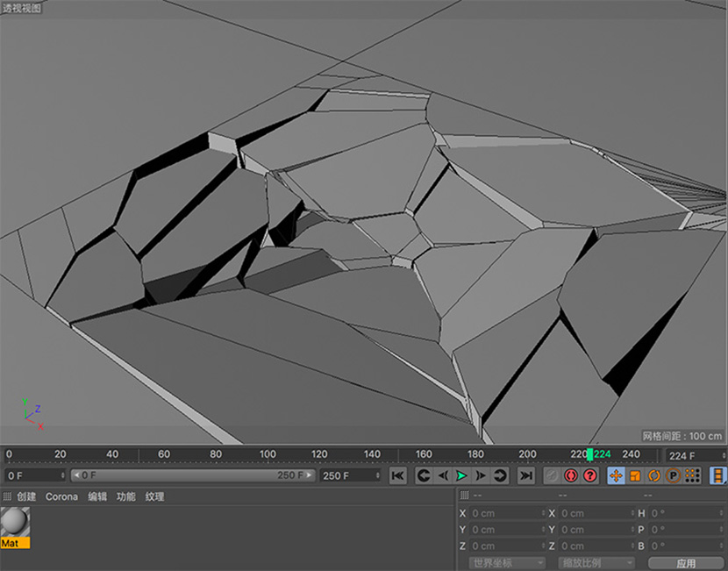Toggle point level animation dots icon
Viewport: 728px width, 571px height.
point(692,475)
